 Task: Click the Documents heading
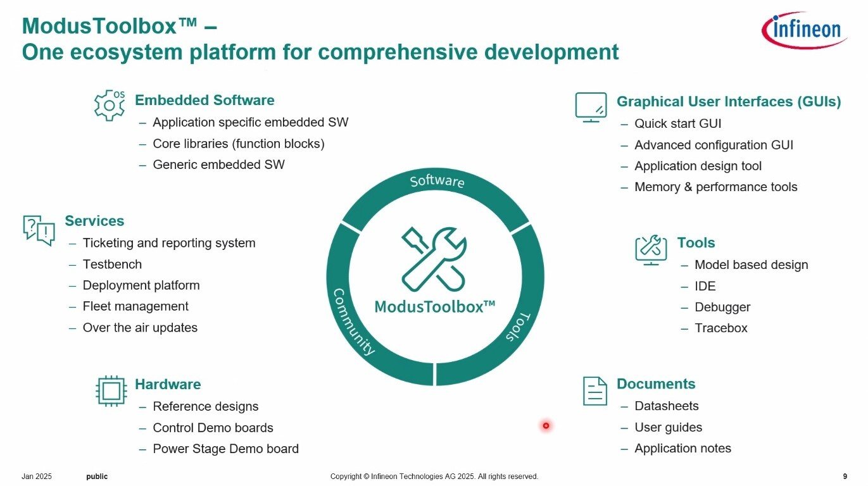(x=656, y=384)
